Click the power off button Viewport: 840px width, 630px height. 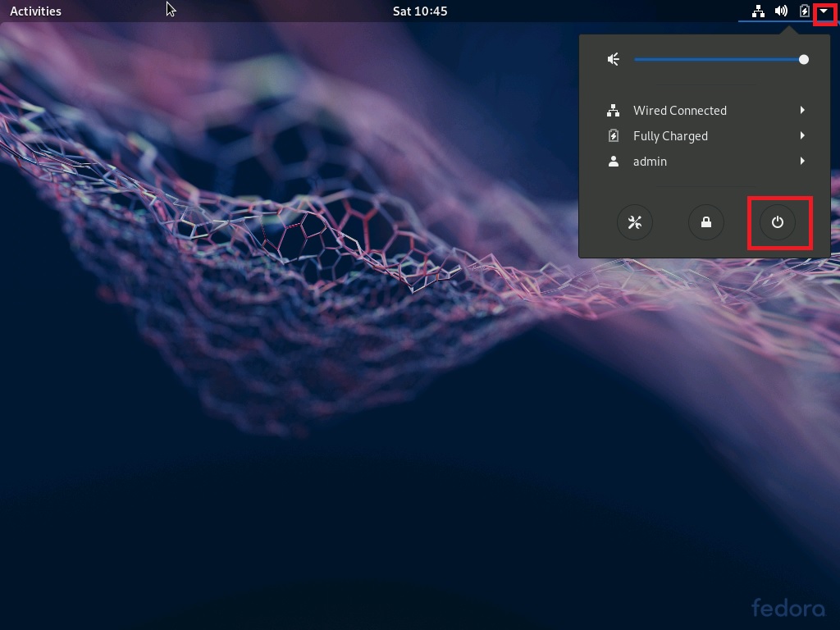pos(778,222)
